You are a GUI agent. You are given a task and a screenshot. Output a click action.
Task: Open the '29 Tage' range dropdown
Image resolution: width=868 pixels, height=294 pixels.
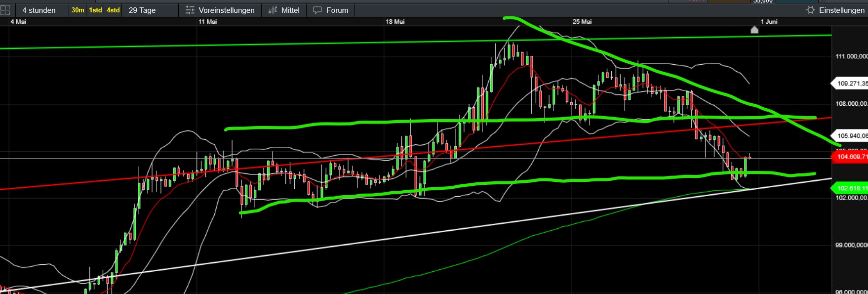pos(142,10)
